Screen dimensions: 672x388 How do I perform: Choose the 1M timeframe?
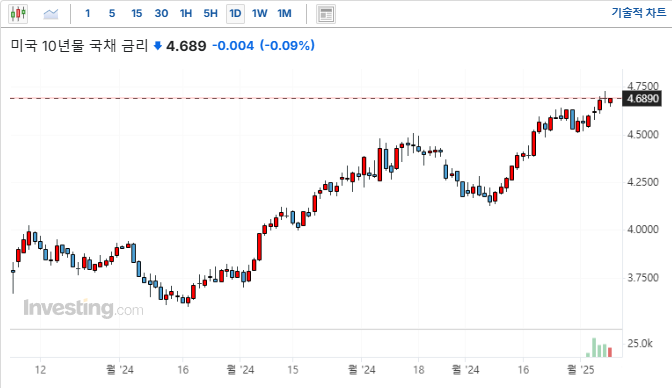coord(284,14)
